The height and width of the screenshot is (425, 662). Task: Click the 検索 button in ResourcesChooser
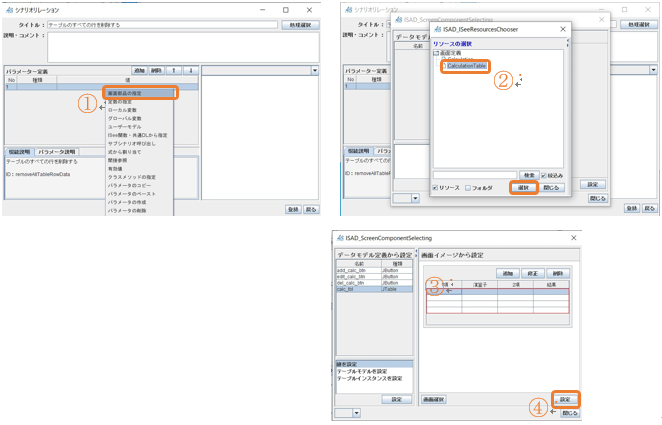(x=529, y=175)
